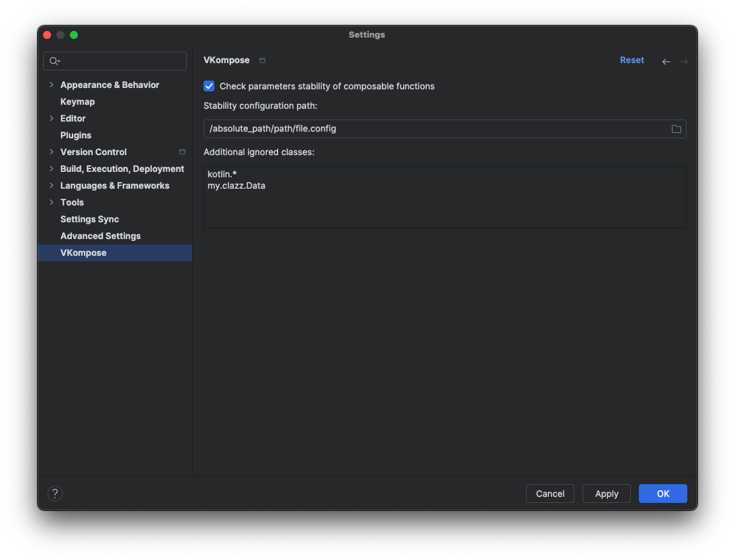Click the Apply button

point(607,494)
